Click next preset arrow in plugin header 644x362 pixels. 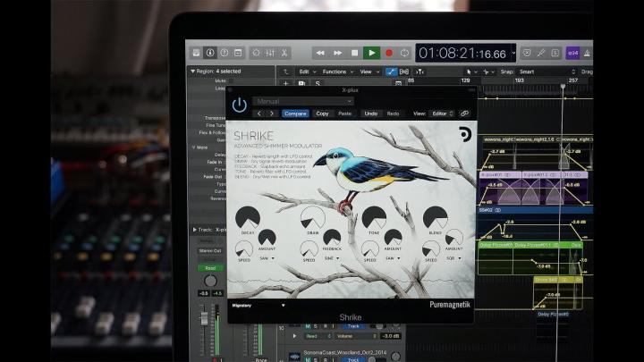pyautogui.click(x=272, y=114)
